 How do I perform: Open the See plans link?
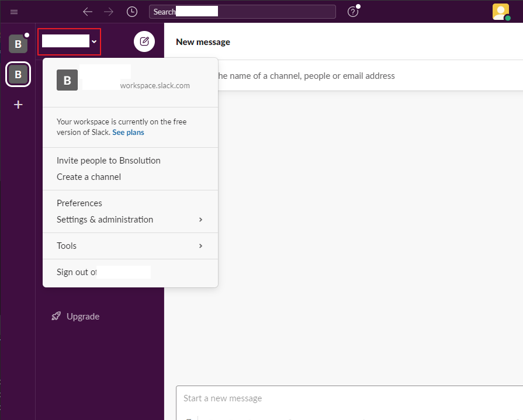[x=128, y=133]
